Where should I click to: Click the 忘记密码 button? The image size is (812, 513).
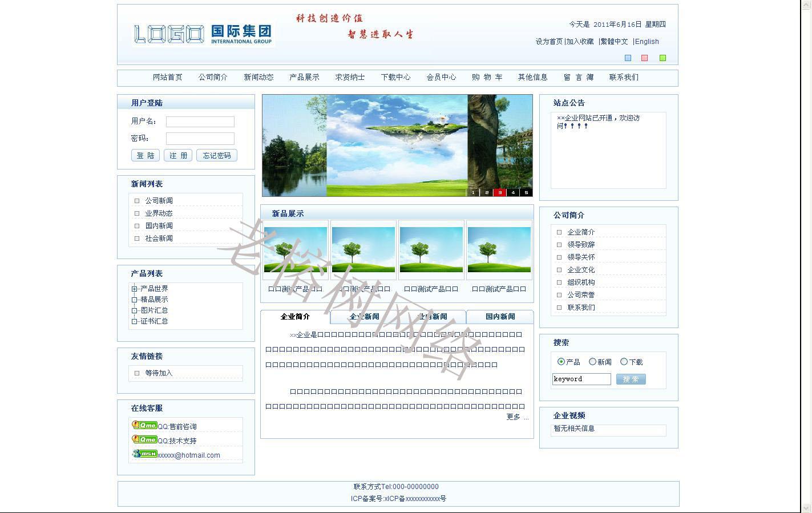click(x=217, y=155)
